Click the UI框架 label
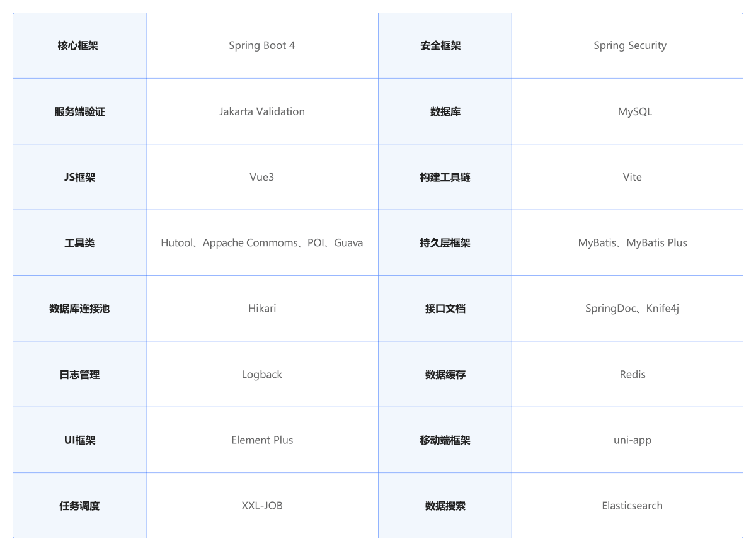 coord(79,440)
